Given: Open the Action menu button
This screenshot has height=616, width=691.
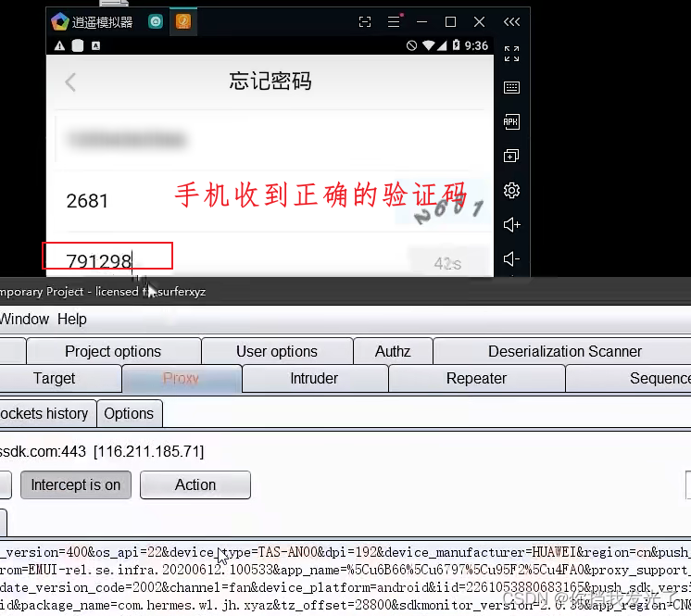Looking at the screenshot, I should [x=195, y=484].
